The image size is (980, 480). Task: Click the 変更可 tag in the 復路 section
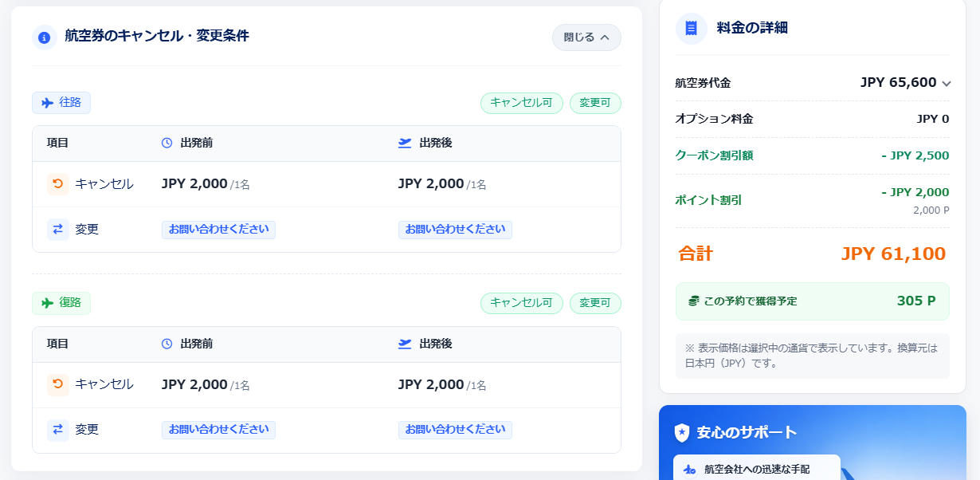tap(595, 303)
